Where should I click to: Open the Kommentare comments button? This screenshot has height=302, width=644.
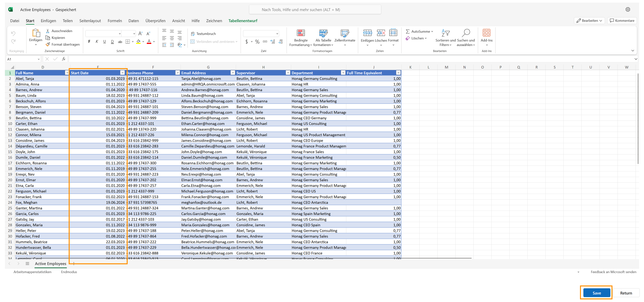point(622,21)
